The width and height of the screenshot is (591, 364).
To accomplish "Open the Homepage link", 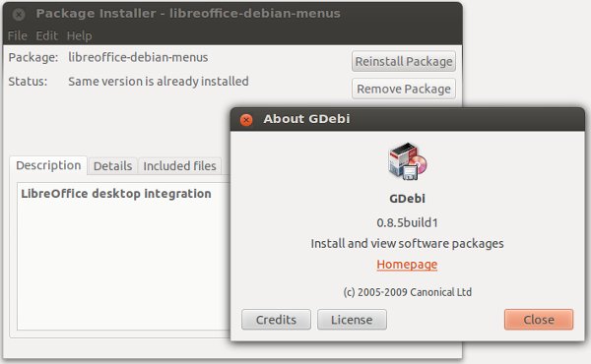I will (407, 265).
